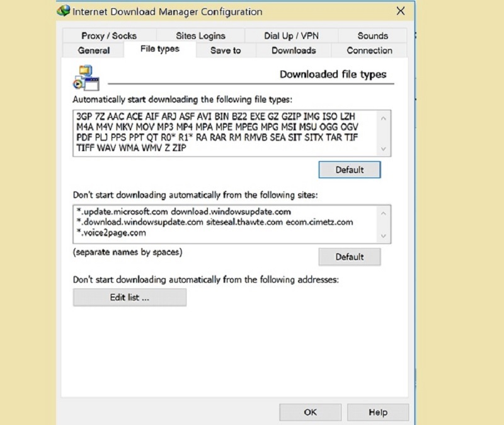
Task: Click the 'MKV' extension in file types
Action: 124,127
